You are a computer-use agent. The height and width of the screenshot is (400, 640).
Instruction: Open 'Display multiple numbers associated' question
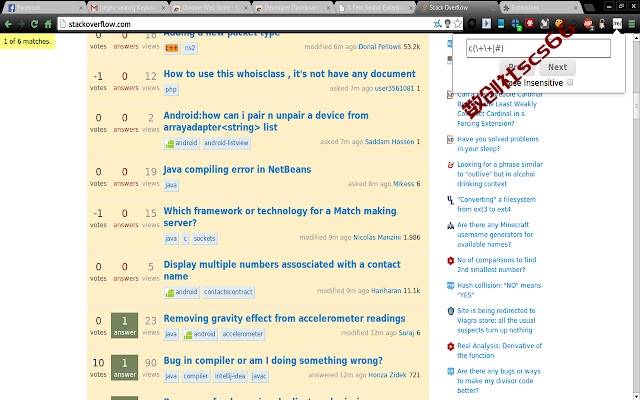(282, 270)
